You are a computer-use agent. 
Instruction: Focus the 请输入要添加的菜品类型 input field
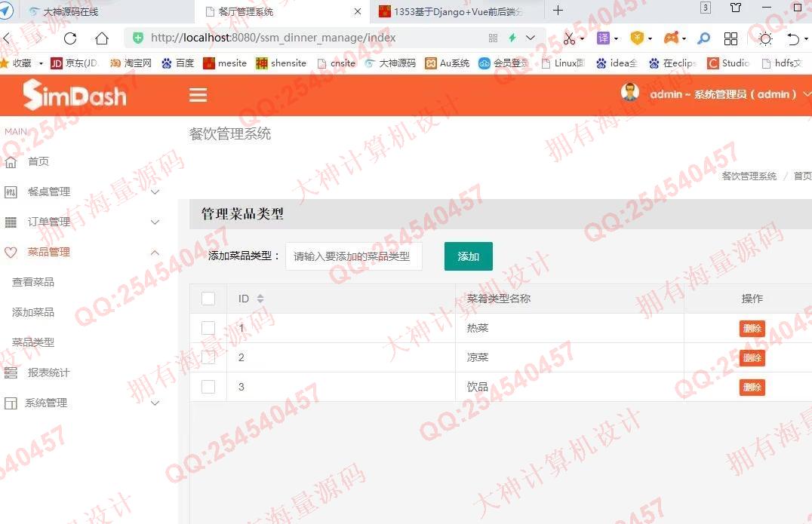tap(354, 256)
